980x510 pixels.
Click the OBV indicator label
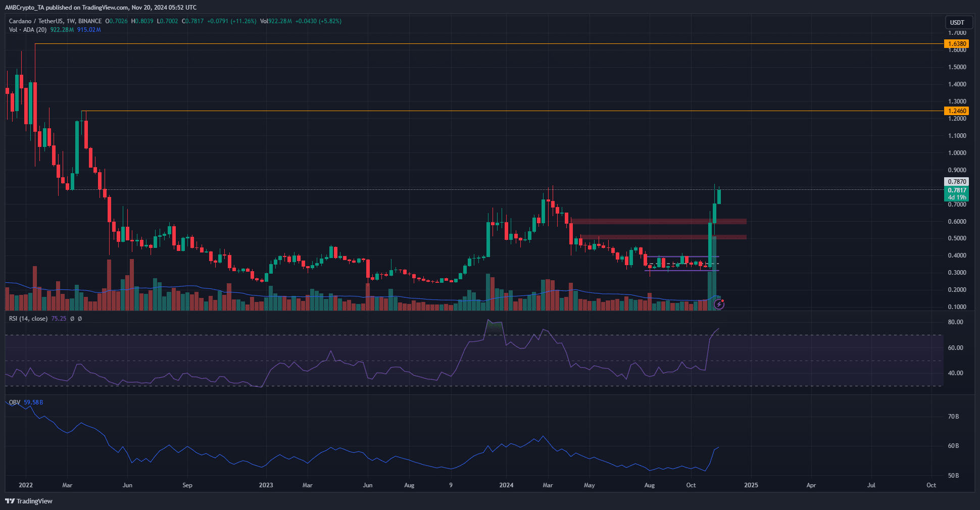(x=15, y=402)
